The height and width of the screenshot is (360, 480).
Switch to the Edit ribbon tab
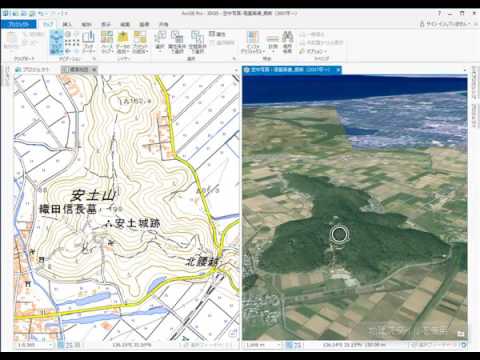(125, 24)
